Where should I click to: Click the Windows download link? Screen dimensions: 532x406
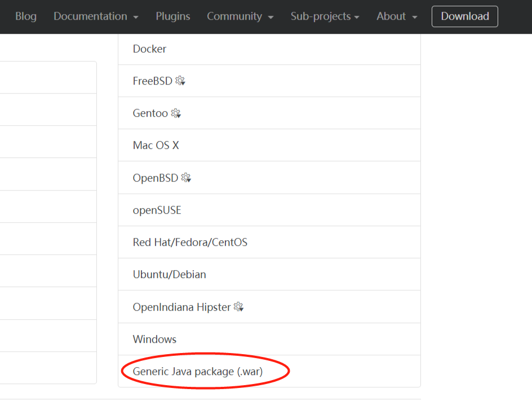[154, 339]
